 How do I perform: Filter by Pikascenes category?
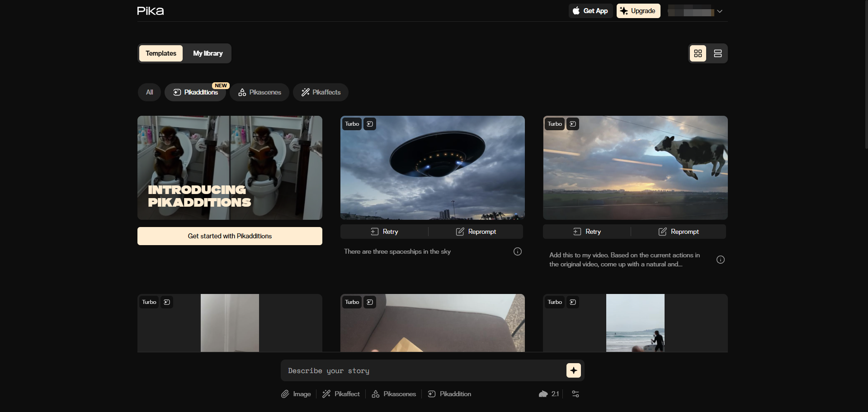pyautogui.click(x=259, y=92)
